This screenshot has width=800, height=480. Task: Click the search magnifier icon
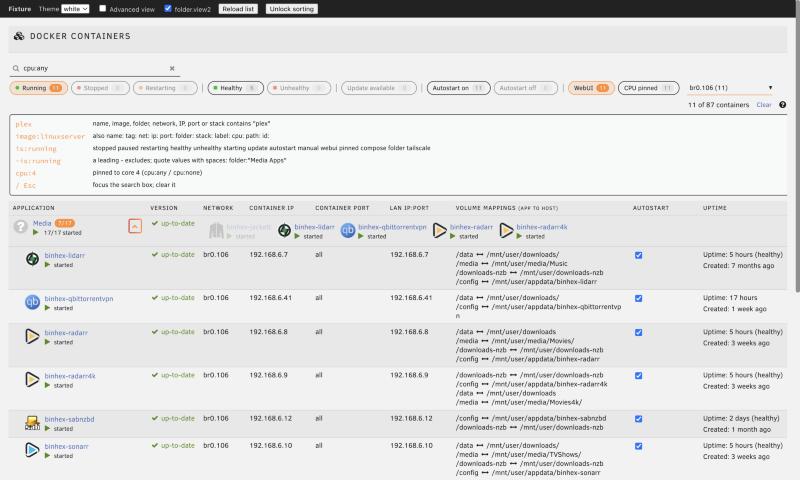tap(16, 68)
